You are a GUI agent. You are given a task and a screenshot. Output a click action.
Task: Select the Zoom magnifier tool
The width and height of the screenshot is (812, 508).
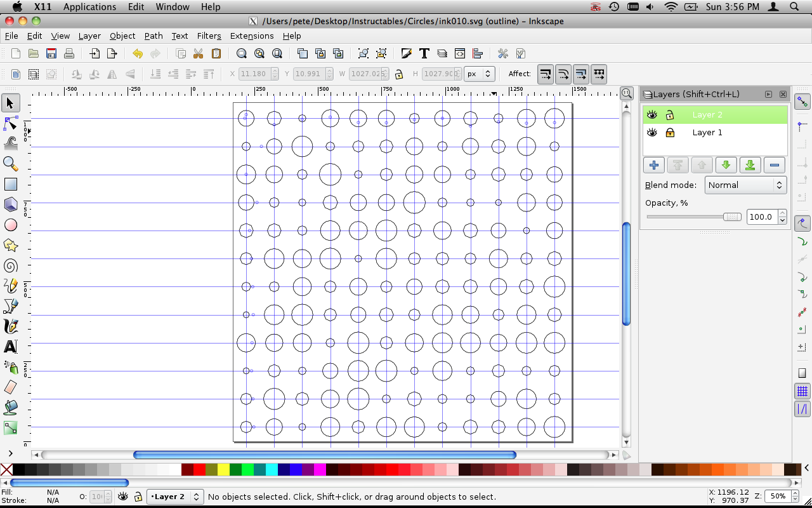click(10, 164)
